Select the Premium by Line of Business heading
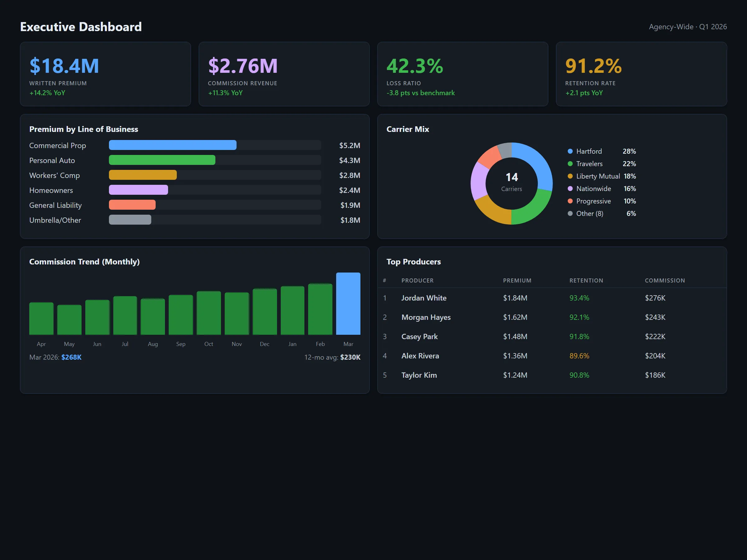 [x=83, y=129]
